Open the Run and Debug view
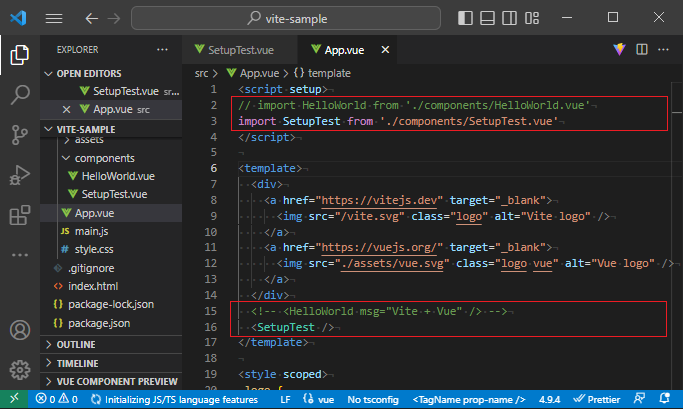 pos(20,175)
